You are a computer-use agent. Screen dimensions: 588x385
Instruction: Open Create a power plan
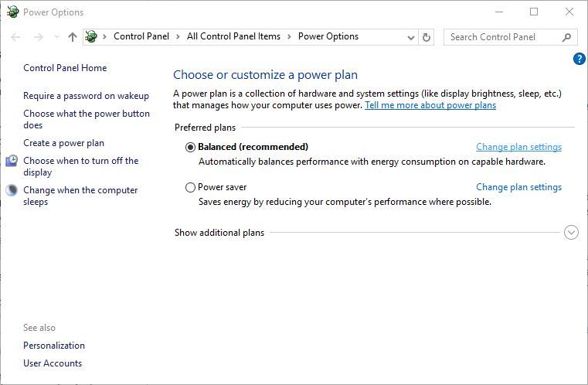64,143
